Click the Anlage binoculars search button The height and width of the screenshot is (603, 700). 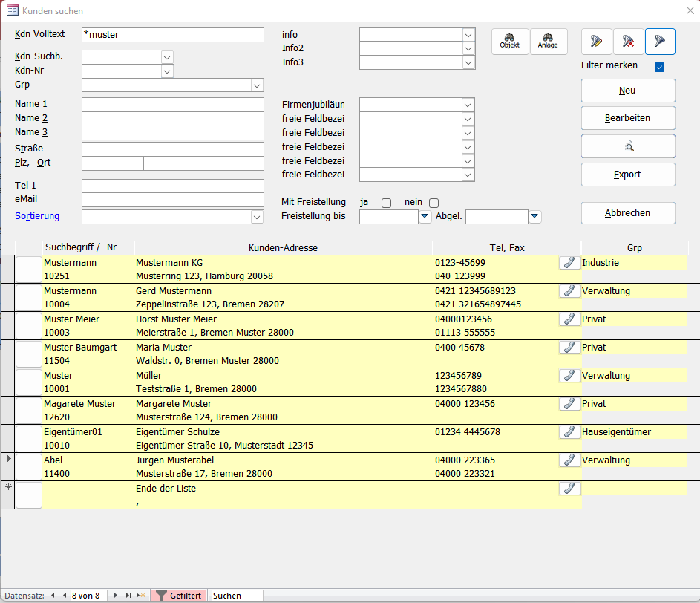point(548,42)
